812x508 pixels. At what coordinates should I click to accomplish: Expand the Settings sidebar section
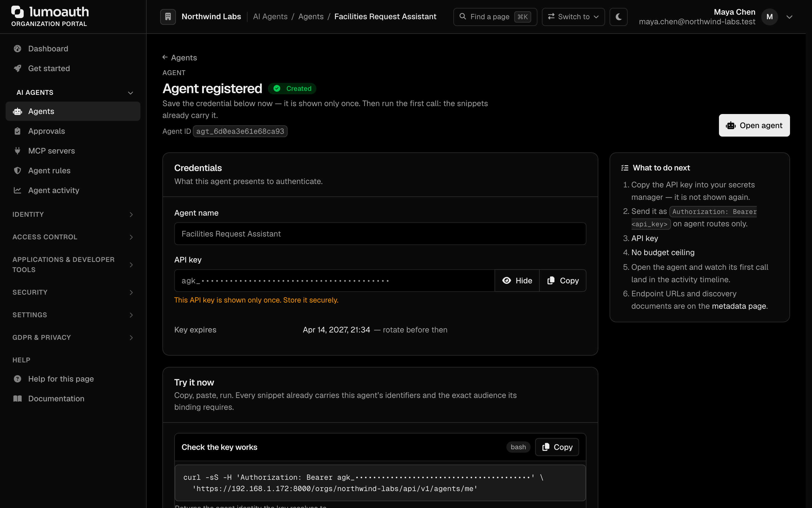(x=73, y=315)
